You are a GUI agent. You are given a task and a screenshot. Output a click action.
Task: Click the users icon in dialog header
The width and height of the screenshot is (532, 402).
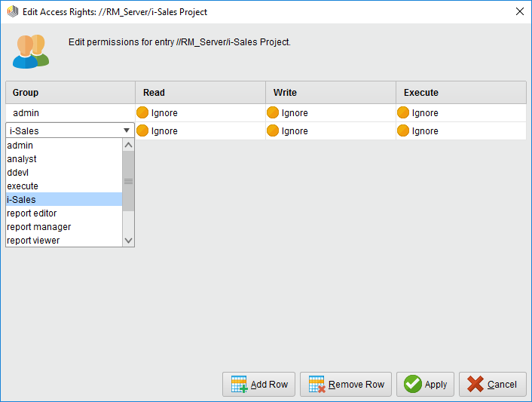(30, 51)
